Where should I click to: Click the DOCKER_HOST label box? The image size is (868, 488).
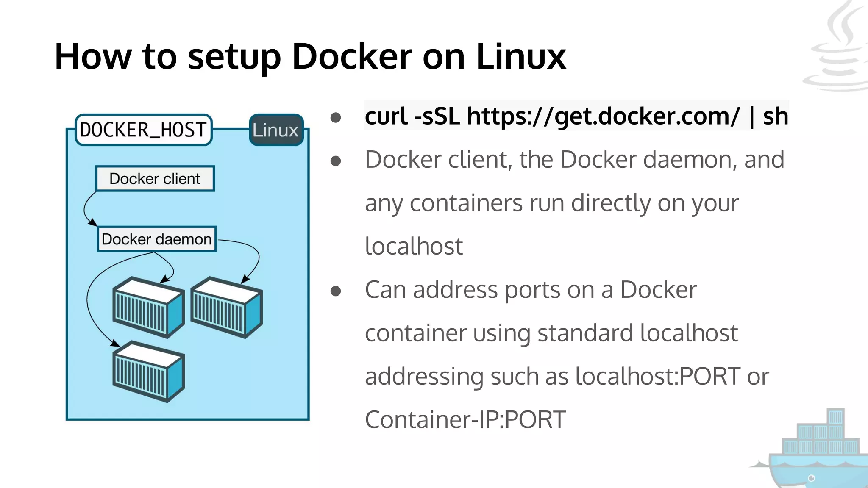point(143,130)
